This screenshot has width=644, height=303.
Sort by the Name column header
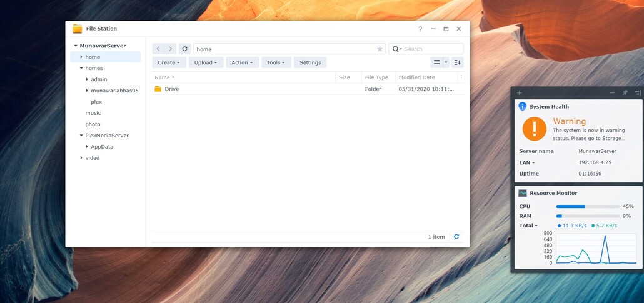click(x=244, y=77)
